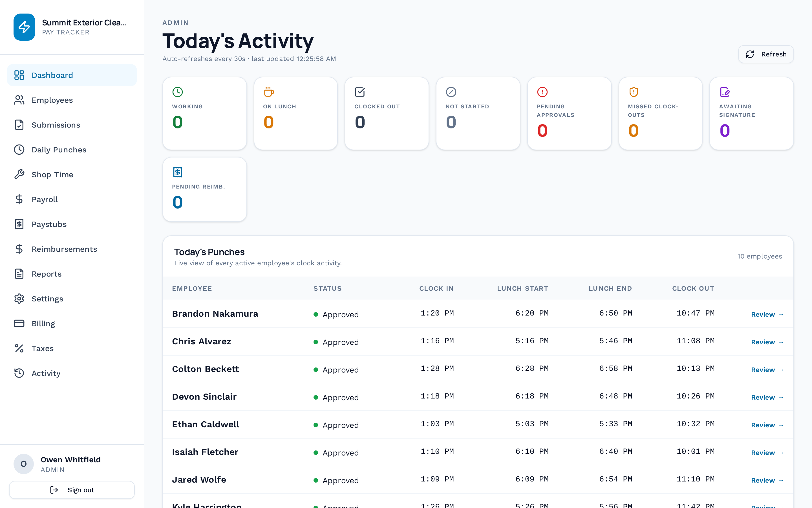This screenshot has height=508, width=812.
Task: Refresh today's activity data
Action: coord(766,54)
